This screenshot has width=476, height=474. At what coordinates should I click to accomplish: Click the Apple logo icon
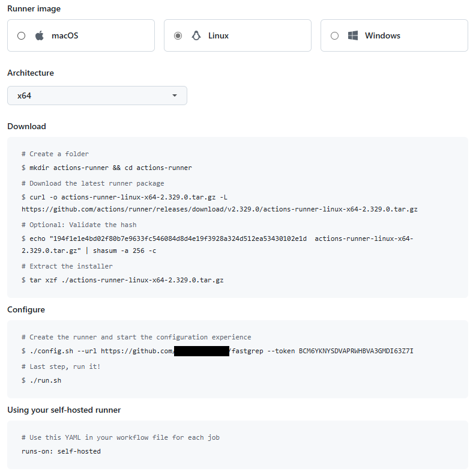[40, 35]
